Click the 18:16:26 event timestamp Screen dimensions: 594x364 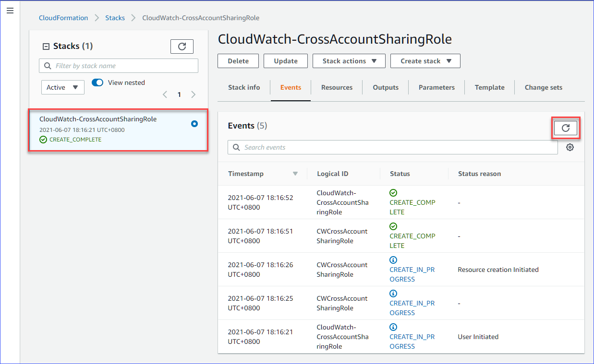click(x=260, y=270)
